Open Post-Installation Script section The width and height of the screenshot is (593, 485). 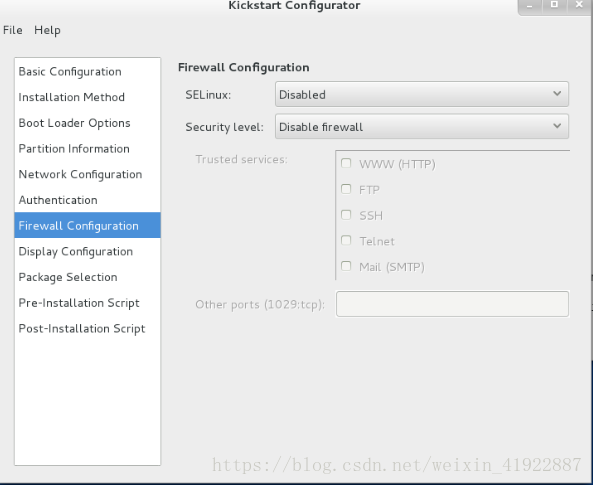(x=87, y=329)
